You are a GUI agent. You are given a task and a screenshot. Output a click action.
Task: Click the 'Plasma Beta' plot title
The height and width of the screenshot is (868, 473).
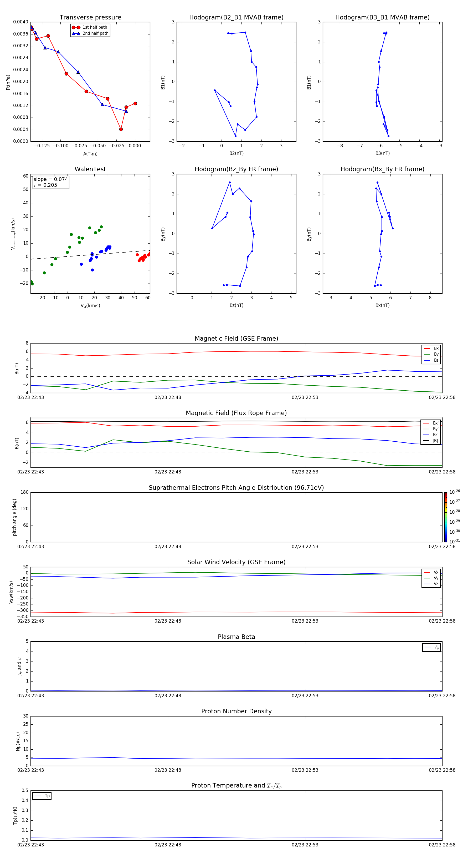(x=236, y=637)
